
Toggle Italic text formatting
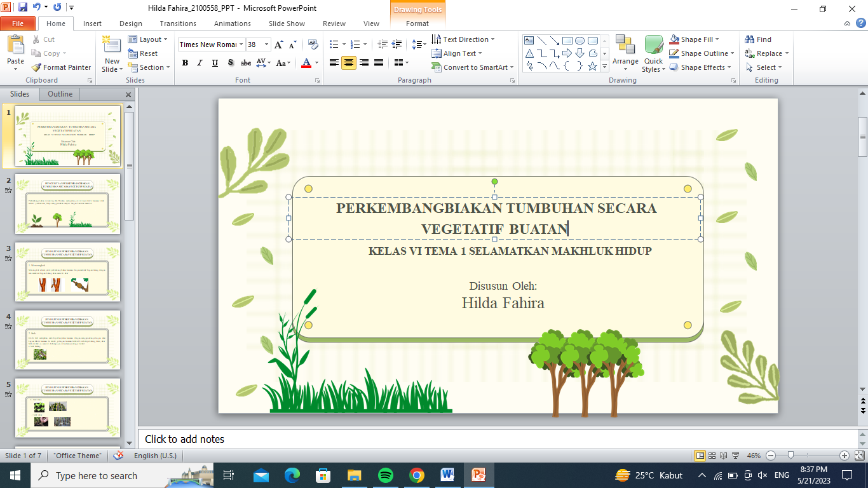click(x=200, y=63)
